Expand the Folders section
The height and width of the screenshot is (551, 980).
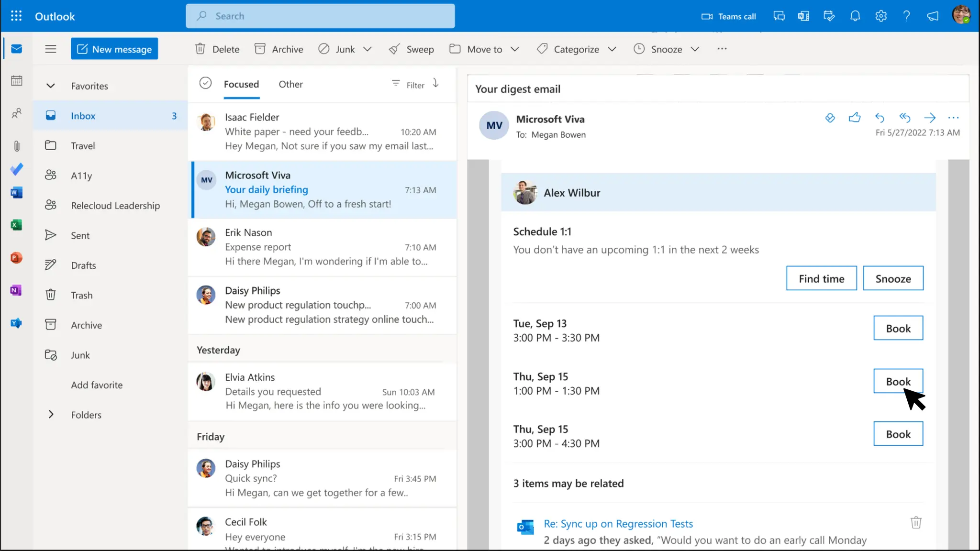51,415
